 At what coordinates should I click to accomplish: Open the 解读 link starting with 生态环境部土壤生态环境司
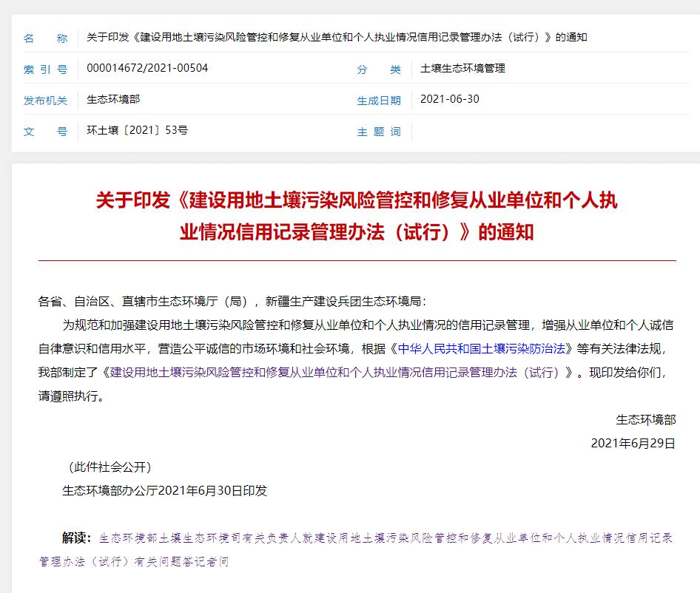(x=355, y=549)
